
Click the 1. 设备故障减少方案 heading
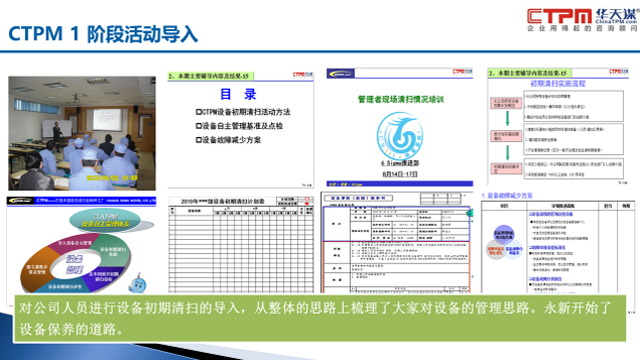(507, 196)
